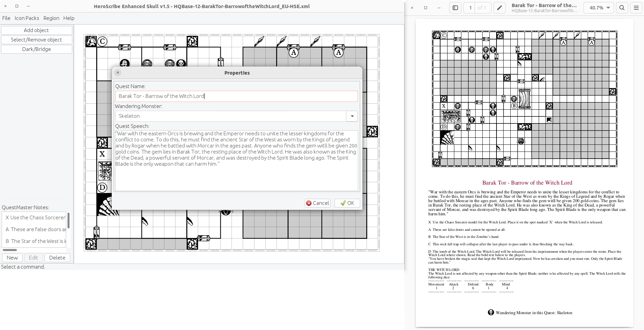Image resolution: width=644 pixels, height=330 pixels.
Task: Click top-left corner rubble icon on map
Action: [x=91, y=42]
